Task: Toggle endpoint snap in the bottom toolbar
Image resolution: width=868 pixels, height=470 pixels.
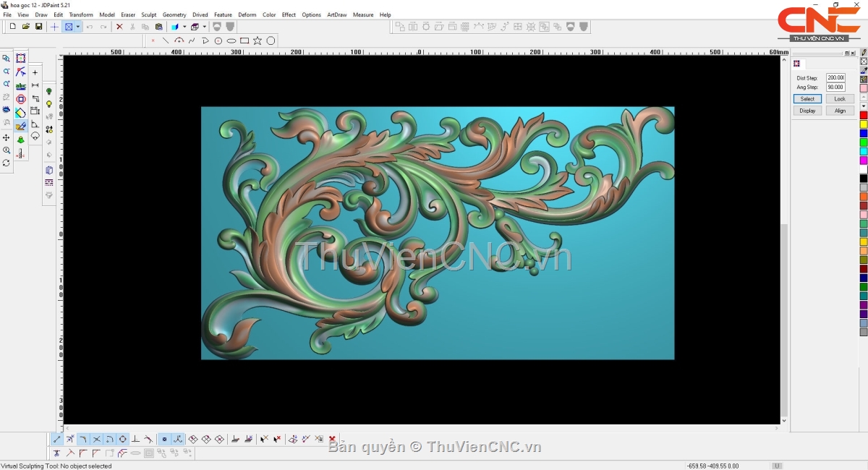Action: click(x=57, y=439)
